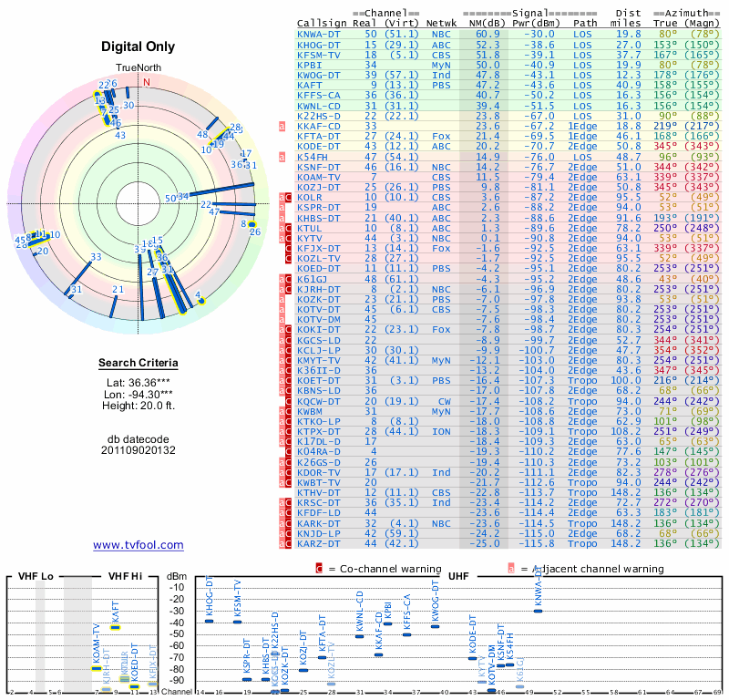Click the KOAM-TV bar in the VHF Hi chart

tap(97, 669)
